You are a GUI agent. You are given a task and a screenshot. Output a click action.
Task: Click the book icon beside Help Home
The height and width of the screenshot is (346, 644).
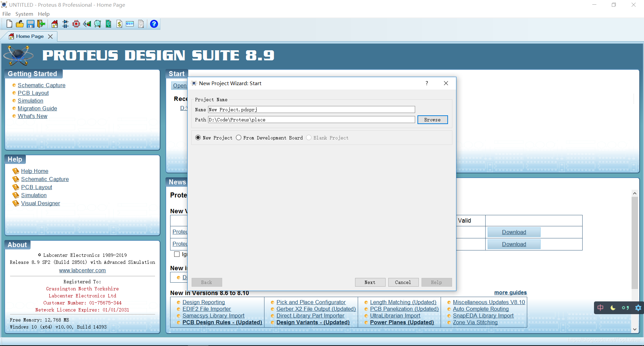pos(16,171)
